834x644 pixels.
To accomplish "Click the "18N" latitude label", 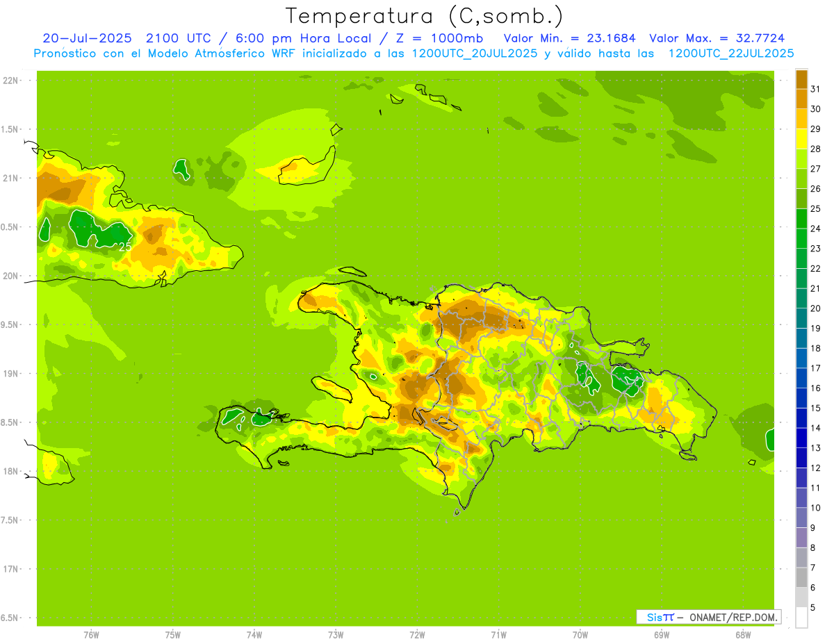I will click(x=10, y=471).
